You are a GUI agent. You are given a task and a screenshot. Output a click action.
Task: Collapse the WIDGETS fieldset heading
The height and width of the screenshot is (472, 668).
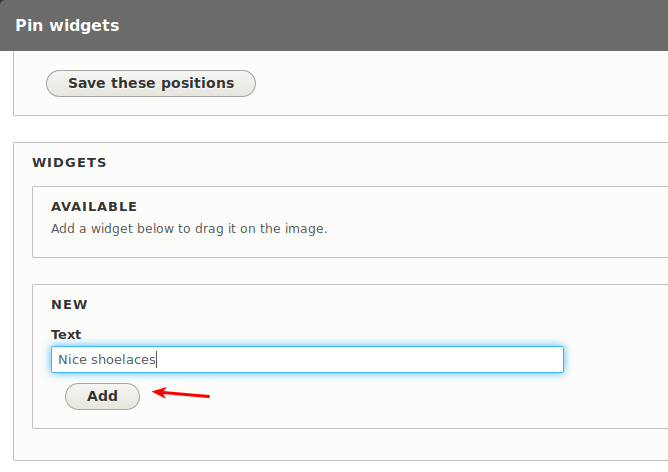tap(69, 163)
